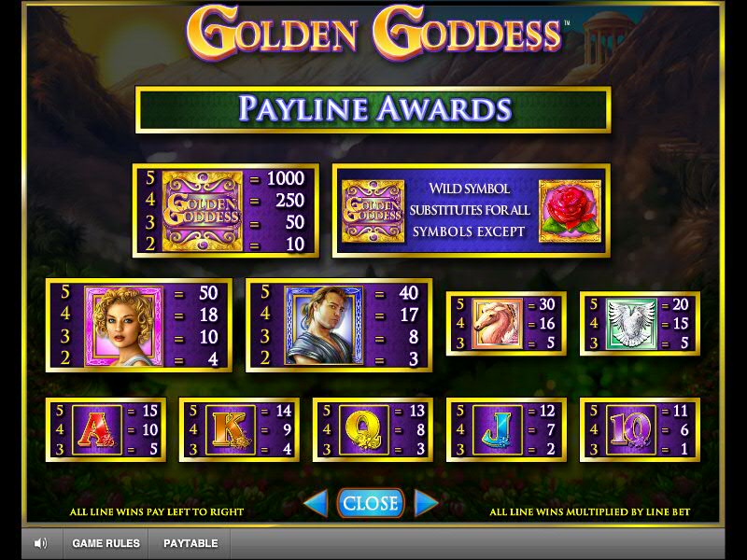
Task: Click the Golden Goddess wild symbol in description
Action: 373,211
